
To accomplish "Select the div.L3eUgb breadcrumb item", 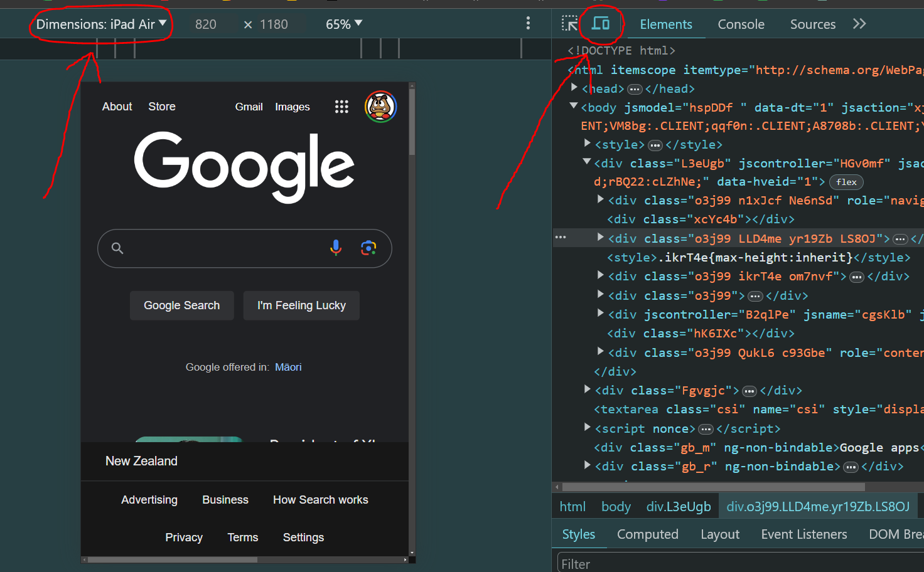I will 679,507.
